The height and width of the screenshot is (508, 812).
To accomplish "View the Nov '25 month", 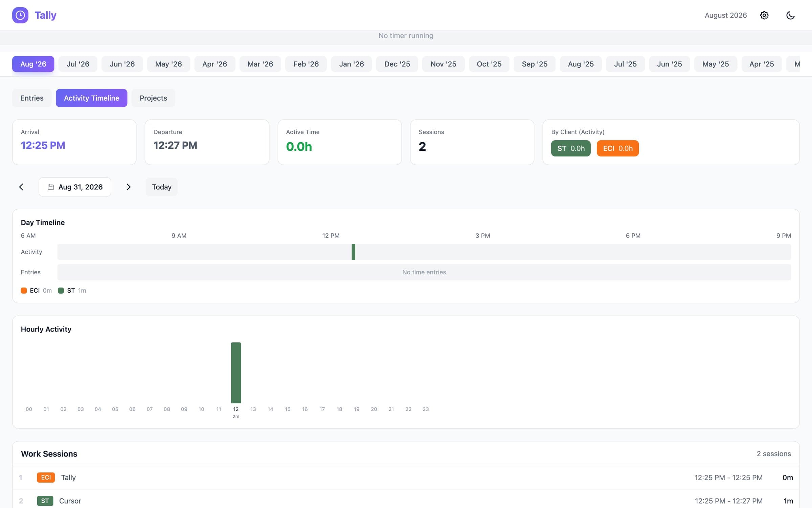I will 443,64.
